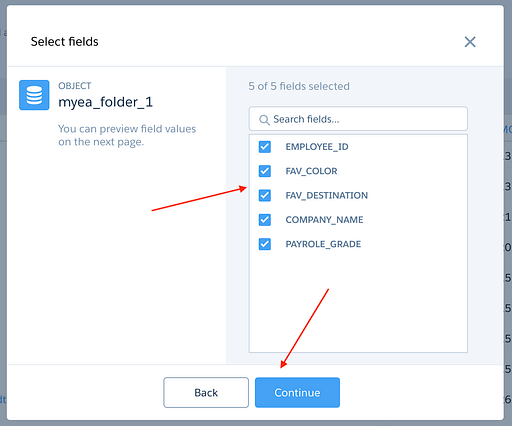
Task: Toggle the FAV_DESTINATION checkbox
Action: pos(265,195)
